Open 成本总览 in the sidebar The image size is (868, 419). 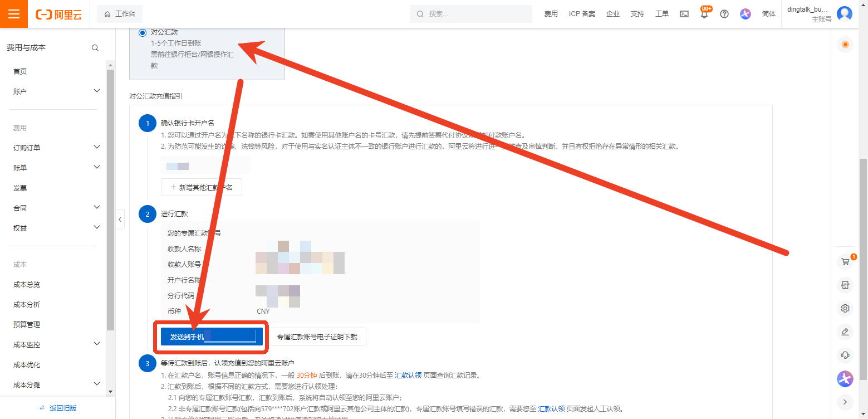tap(27, 284)
